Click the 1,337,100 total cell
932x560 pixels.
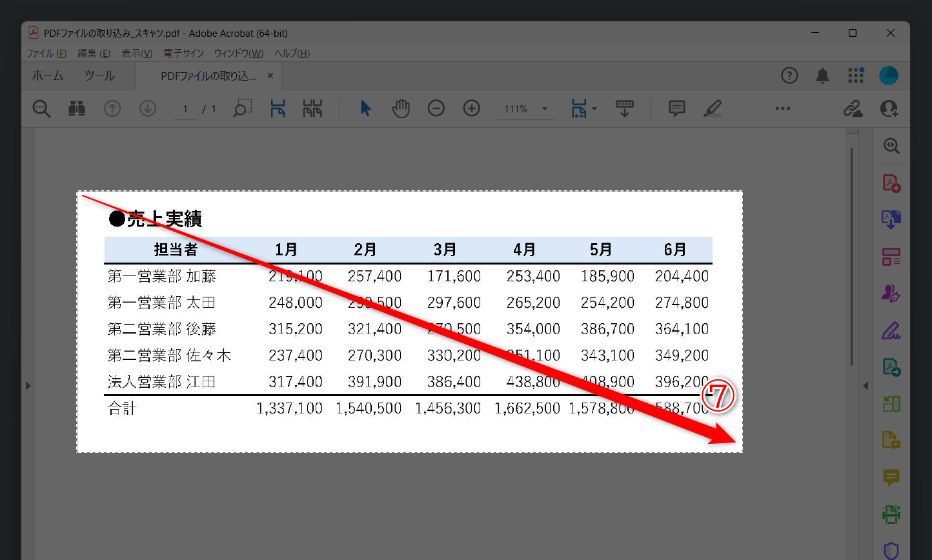click(x=289, y=408)
